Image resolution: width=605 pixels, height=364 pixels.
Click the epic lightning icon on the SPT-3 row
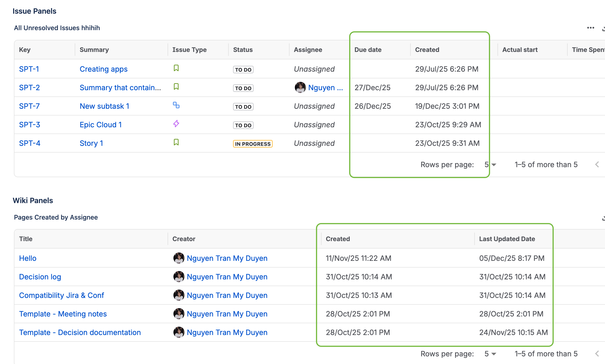pyautogui.click(x=176, y=124)
